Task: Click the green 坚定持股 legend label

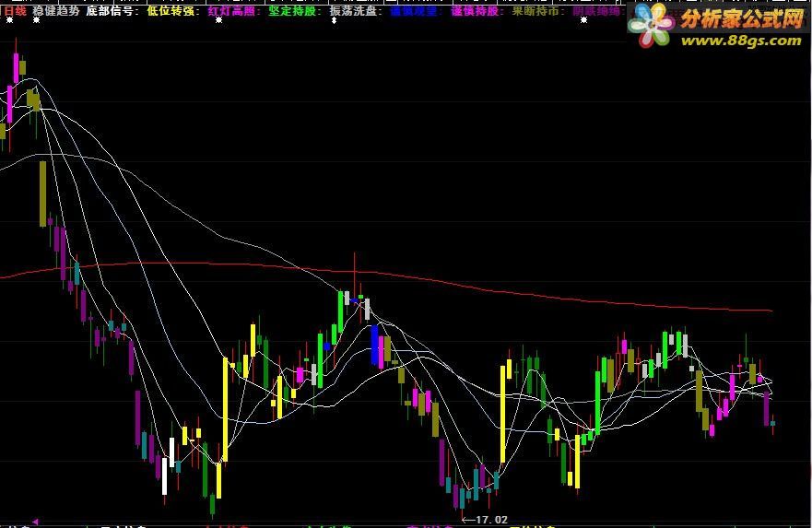Action: [x=295, y=11]
